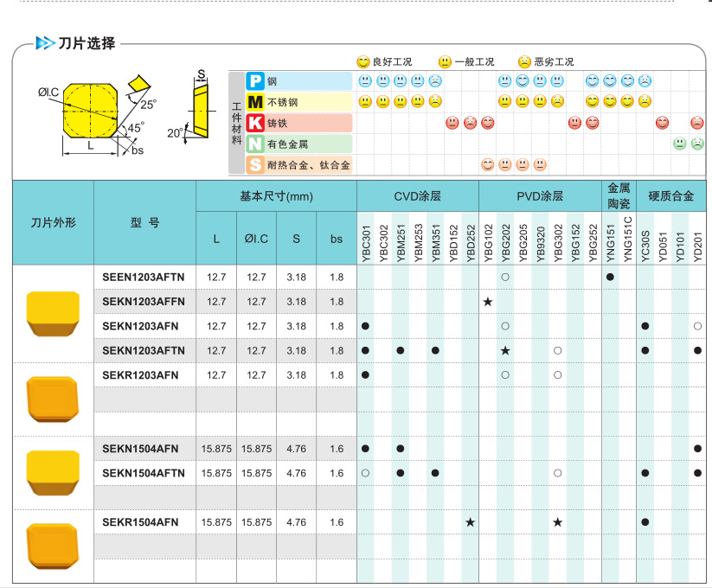Click the filled dot under YC30S for SEKR1504AFN
The height and width of the screenshot is (588, 712).
click(645, 522)
